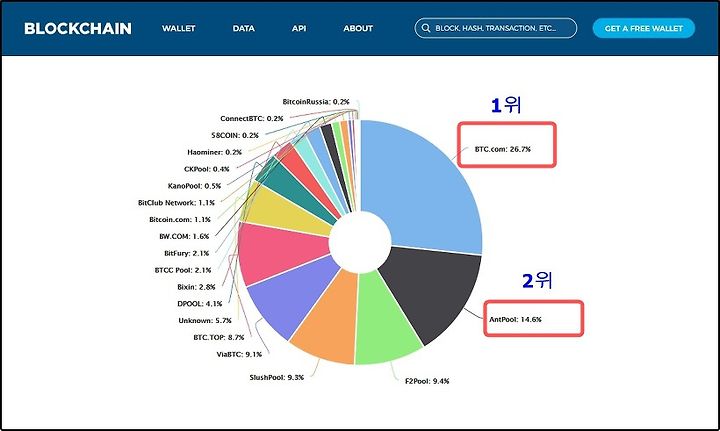Viewport: 720px width, 431px height.
Task: Click the ViaBTC: 9.1% label
Action: [239, 354]
